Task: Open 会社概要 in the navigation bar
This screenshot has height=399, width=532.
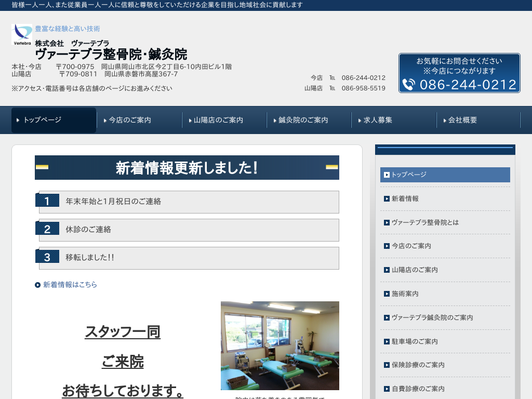Action: tap(478, 120)
